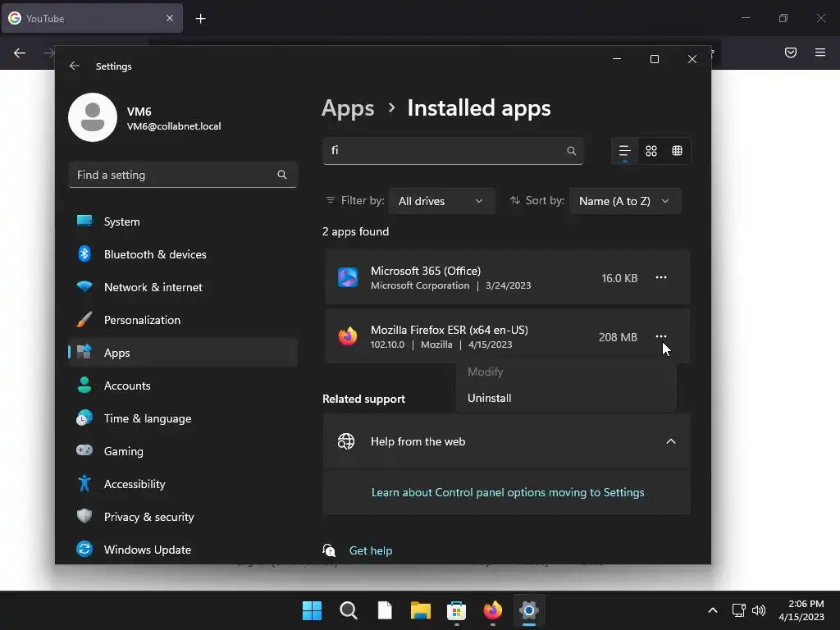Viewport: 840px width, 630px height.
Task: Open the clock and date panel
Action: [x=801, y=610]
